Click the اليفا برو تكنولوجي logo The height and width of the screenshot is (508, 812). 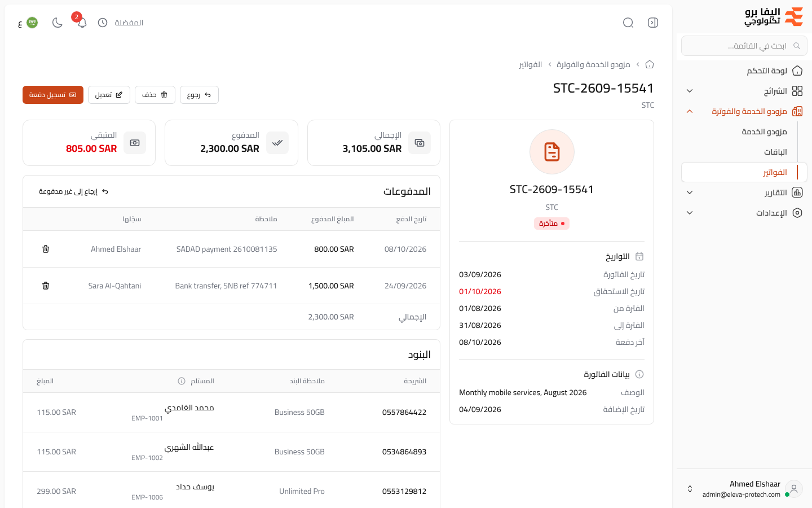[x=774, y=17]
